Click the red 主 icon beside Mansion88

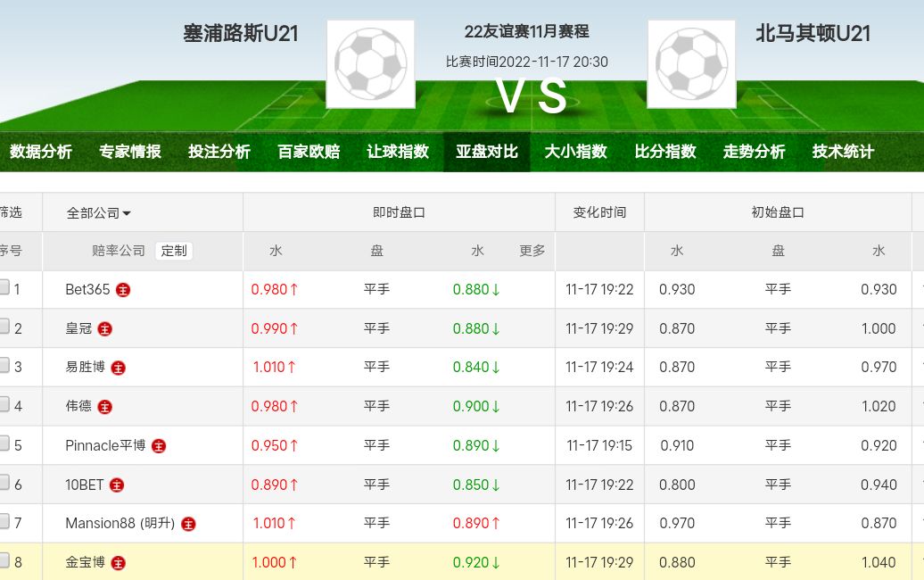pyautogui.click(x=188, y=524)
